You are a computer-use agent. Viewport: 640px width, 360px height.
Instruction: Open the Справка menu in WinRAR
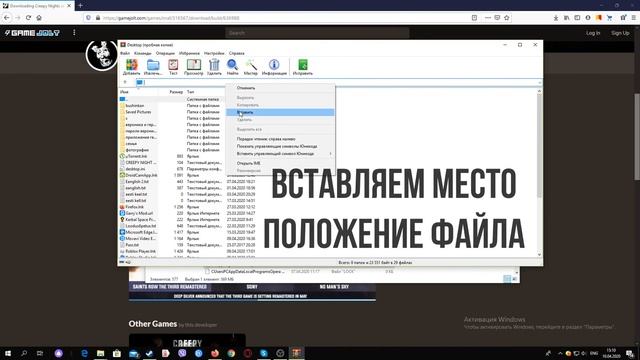pyautogui.click(x=236, y=53)
